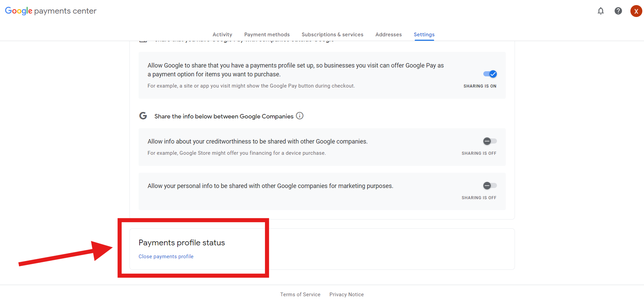Click the Google G icon beside sharing heading
The height and width of the screenshot is (301, 644).
tap(143, 116)
